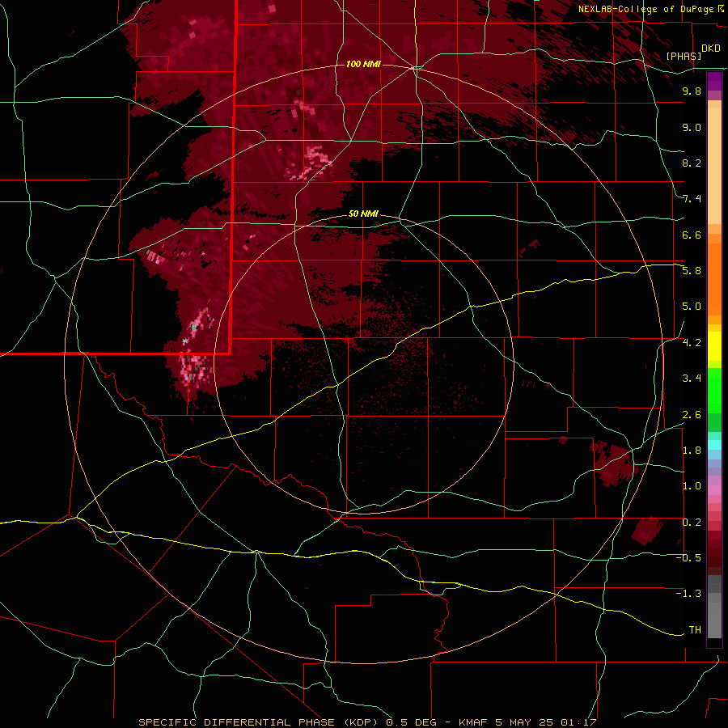Click the NEXLAB-College of DuPage label

[647, 9]
